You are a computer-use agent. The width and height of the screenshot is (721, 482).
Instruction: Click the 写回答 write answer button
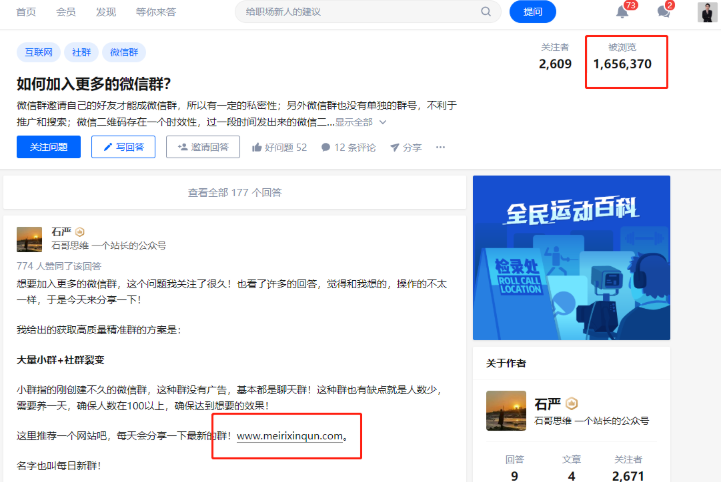[x=123, y=147]
